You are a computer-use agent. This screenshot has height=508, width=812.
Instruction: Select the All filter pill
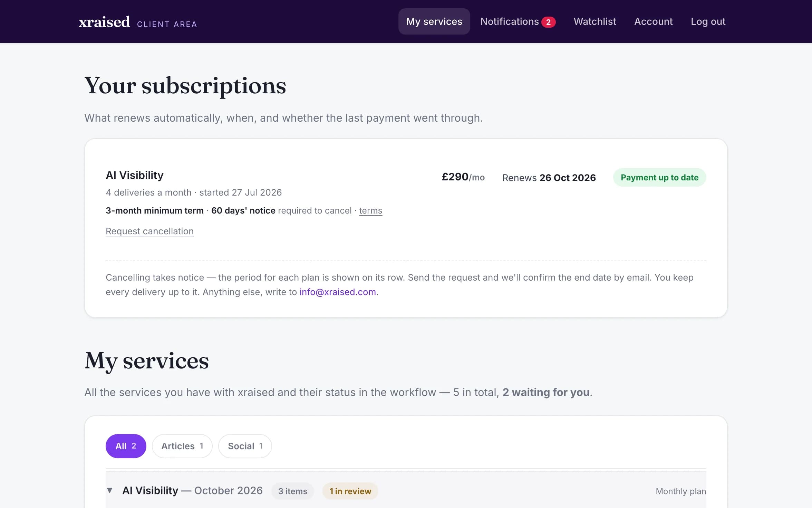point(126,446)
